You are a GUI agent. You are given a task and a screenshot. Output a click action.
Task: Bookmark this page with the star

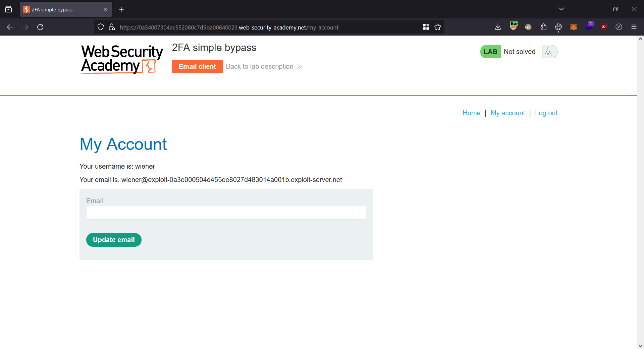click(x=438, y=27)
